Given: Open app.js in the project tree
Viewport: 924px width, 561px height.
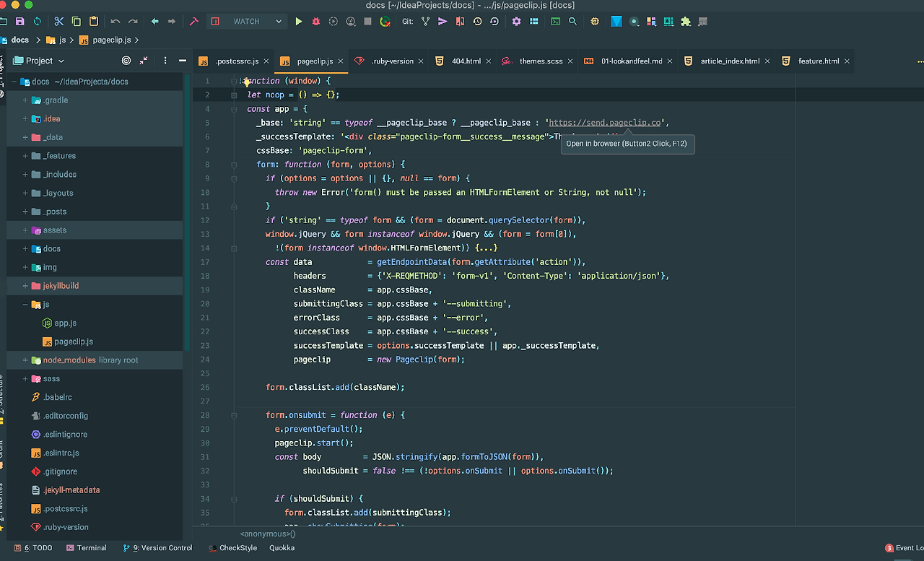Looking at the screenshot, I should tap(60, 323).
